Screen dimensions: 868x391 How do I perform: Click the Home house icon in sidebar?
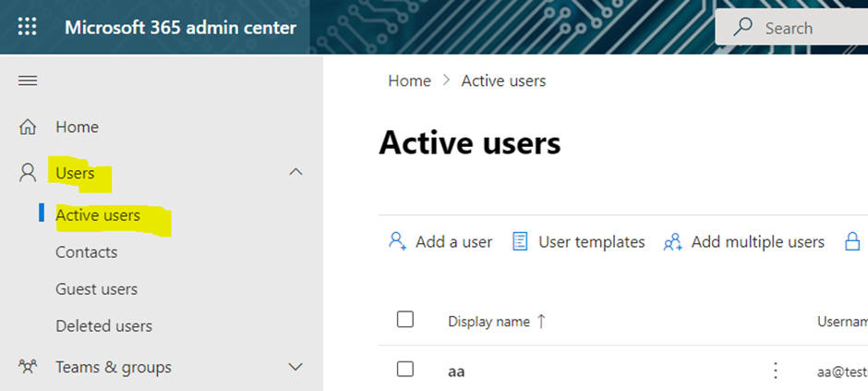pos(28,128)
